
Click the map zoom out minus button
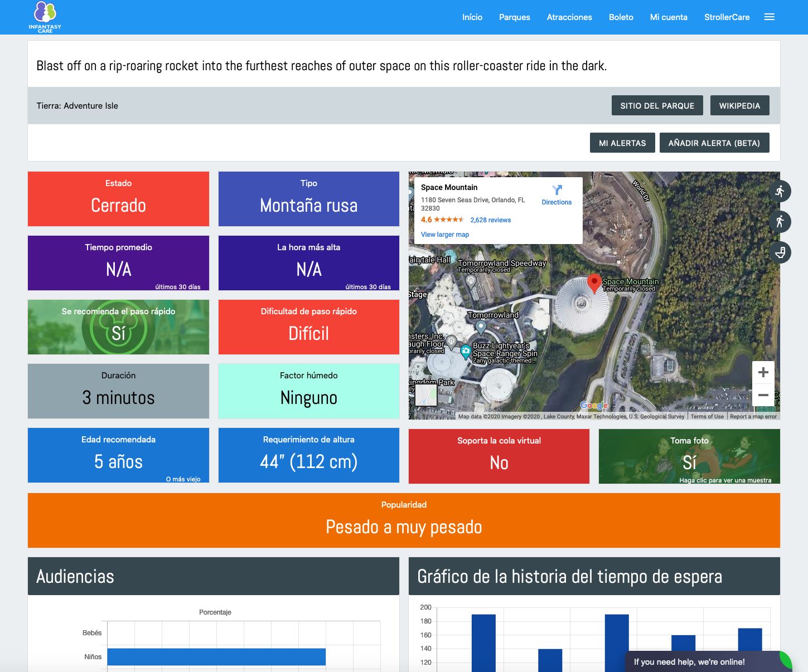click(x=763, y=395)
